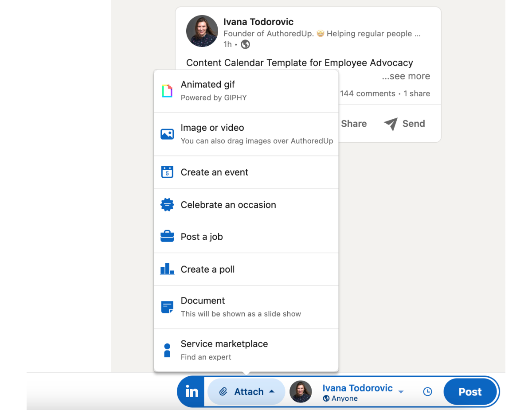Open Ivana Todorovic profile name on post
The width and height of the screenshot is (532, 410).
tap(258, 22)
